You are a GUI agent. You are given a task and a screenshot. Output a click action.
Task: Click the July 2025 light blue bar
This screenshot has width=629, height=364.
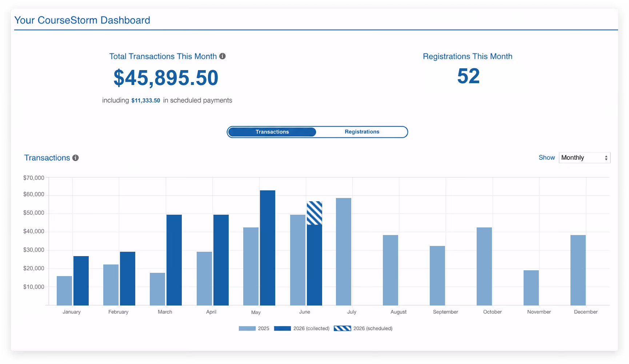click(344, 252)
